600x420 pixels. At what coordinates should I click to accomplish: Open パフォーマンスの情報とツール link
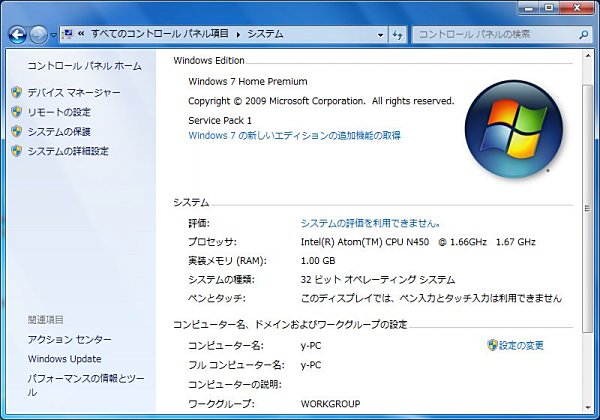tap(86, 385)
